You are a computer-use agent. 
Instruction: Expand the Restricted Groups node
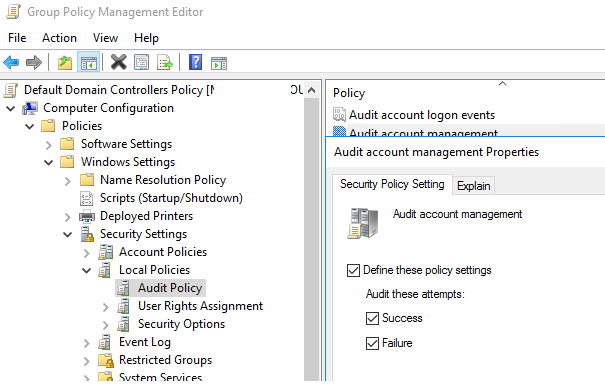[x=86, y=361]
